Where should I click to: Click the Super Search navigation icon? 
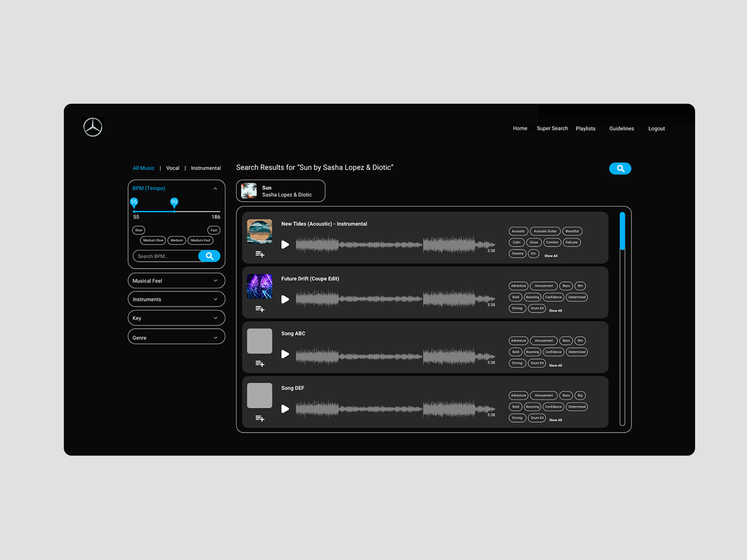point(551,128)
